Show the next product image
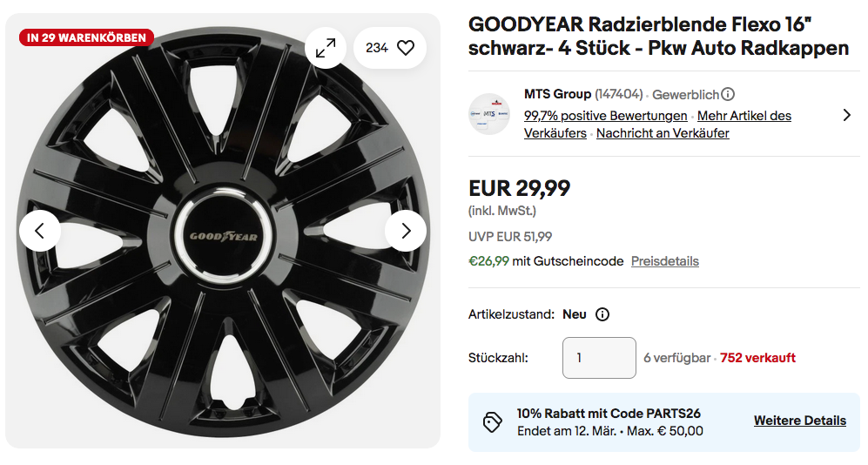The width and height of the screenshot is (868, 465). [406, 231]
